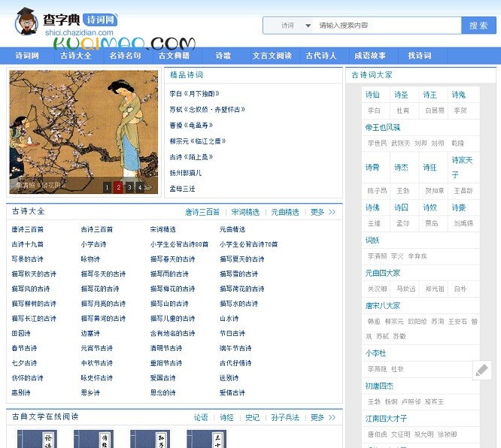
Task: Open 曹操《龟虽寿》 poem link
Action: click(x=191, y=126)
